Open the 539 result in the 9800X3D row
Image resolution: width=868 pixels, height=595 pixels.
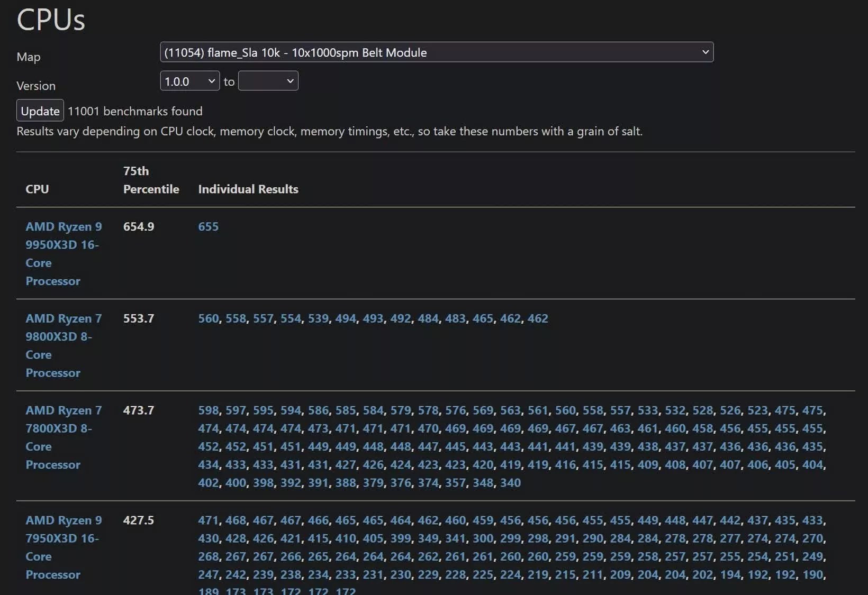click(x=318, y=318)
